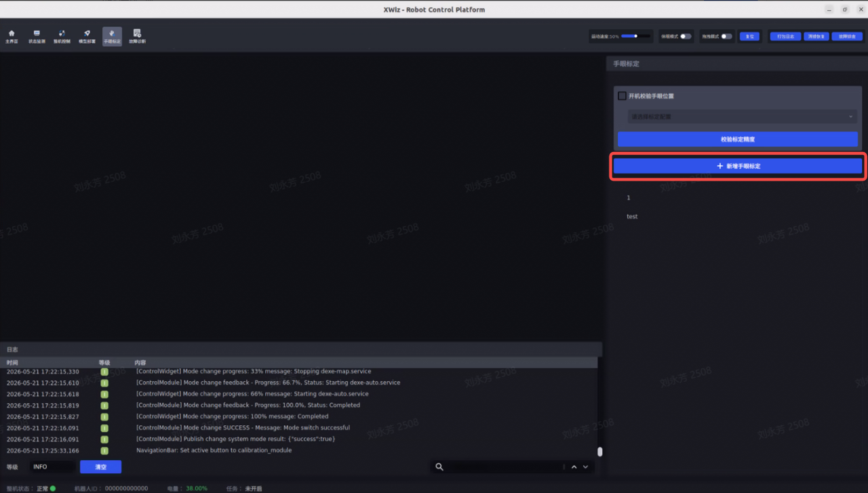Toggle the 拖拽模式 drag mode switch
This screenshot has height=493, width=868.
(726, 36)
